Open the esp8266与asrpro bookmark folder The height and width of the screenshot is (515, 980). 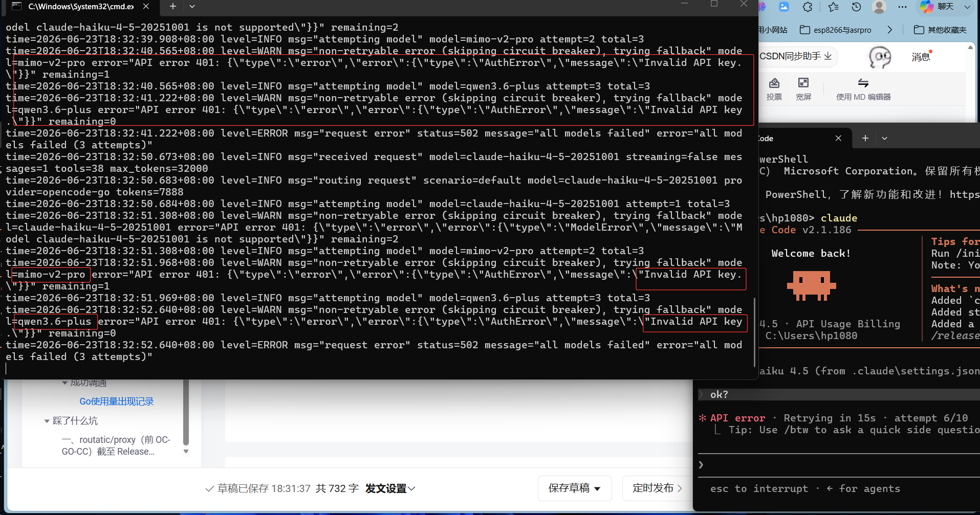(835, 30)
